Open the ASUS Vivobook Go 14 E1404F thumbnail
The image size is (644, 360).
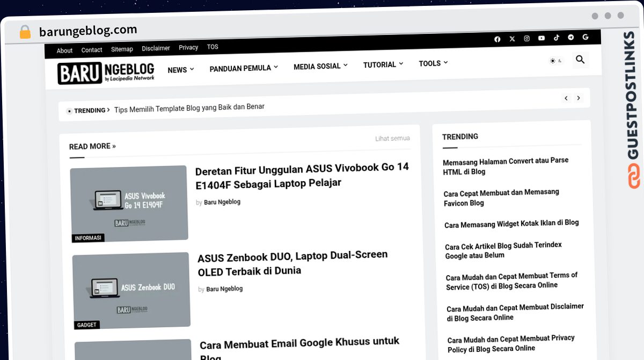(129, 204)
